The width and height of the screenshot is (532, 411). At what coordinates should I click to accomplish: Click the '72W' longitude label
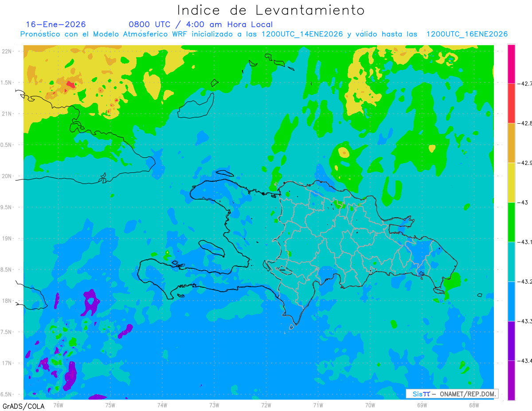[x=266, y=405]
